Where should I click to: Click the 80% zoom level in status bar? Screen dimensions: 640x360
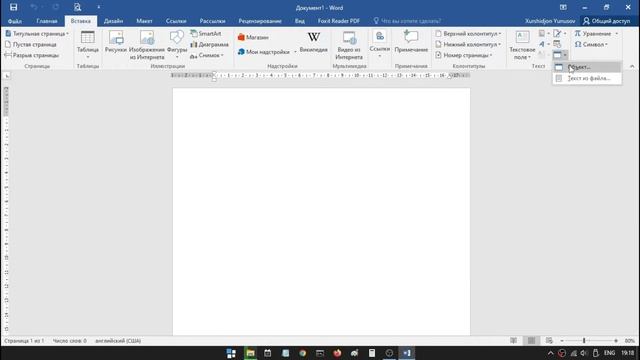(x=629, y=340)
